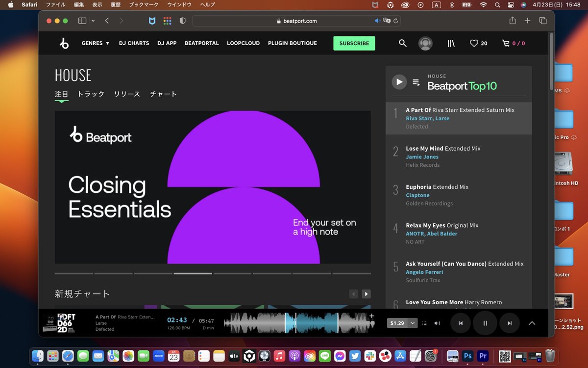Screen dimensions: 588x368
Task: Open DJ APP navigation link
Action: 167,43
